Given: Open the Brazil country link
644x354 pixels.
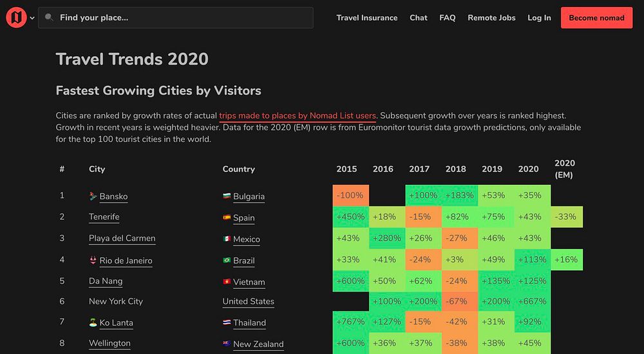Looking at the screenshot, I should (244, 261).
